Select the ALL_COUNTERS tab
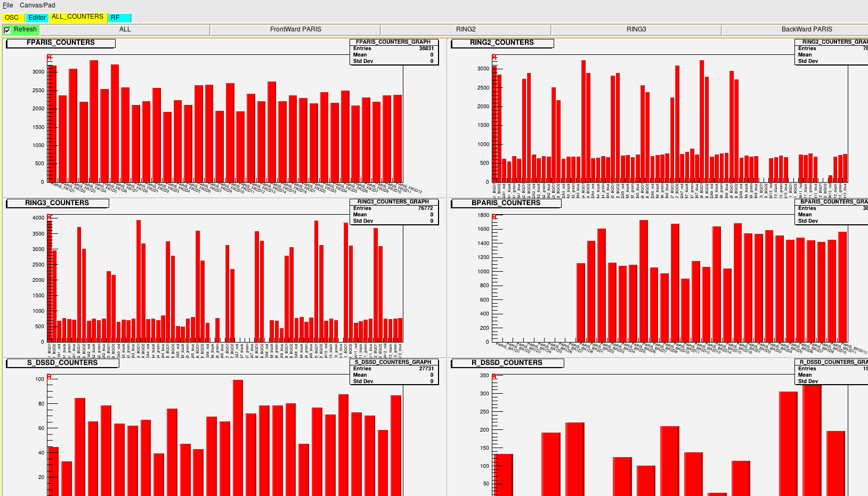868x496 pixels. click(78, 17)
